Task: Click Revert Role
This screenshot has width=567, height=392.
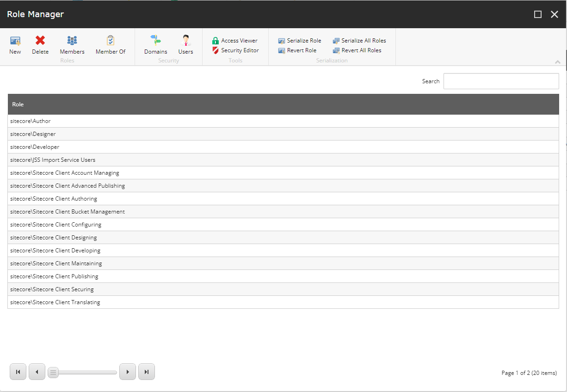Action: (297, 50)
